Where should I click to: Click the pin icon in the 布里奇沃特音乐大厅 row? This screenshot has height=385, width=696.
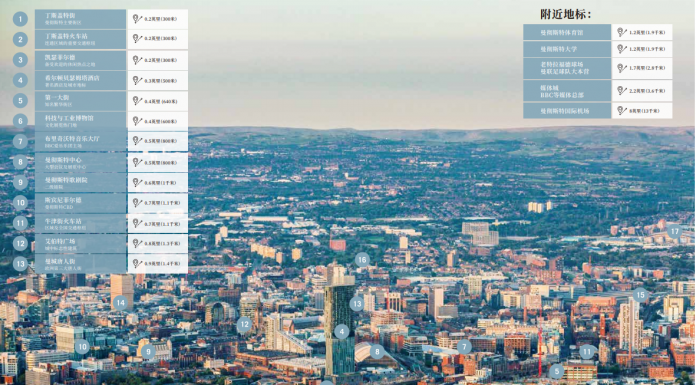pyautogui.click(x=137, y=141)
